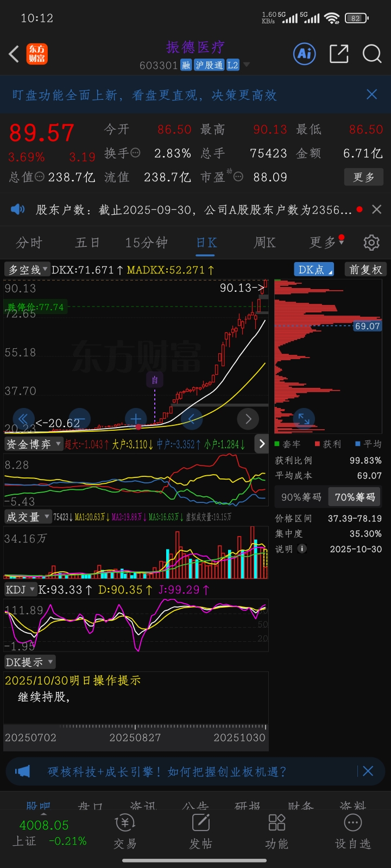Open the 更多 period dropdown in tab row

[327, 242]
